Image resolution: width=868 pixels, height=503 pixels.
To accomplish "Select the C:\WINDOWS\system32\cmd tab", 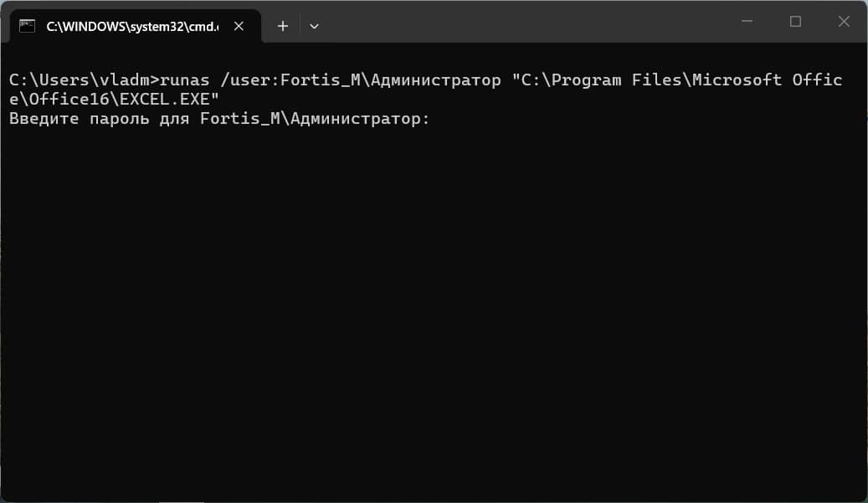I will 132,27.
